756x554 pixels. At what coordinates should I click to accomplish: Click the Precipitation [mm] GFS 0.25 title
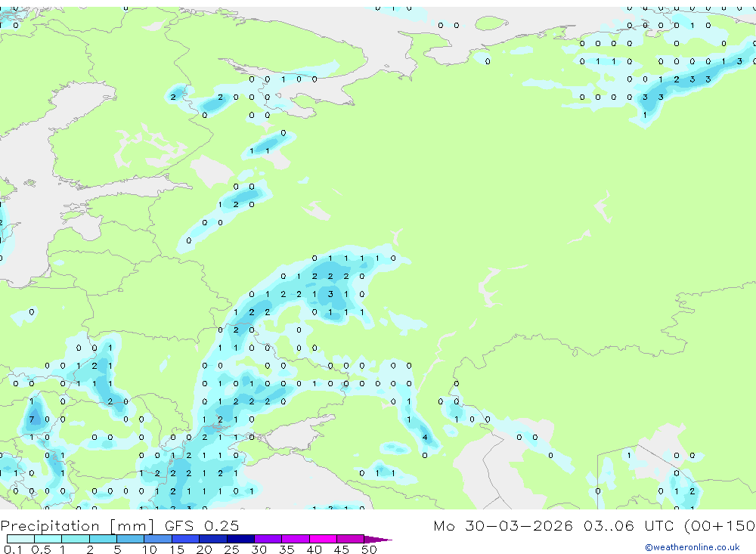[119, 525]
